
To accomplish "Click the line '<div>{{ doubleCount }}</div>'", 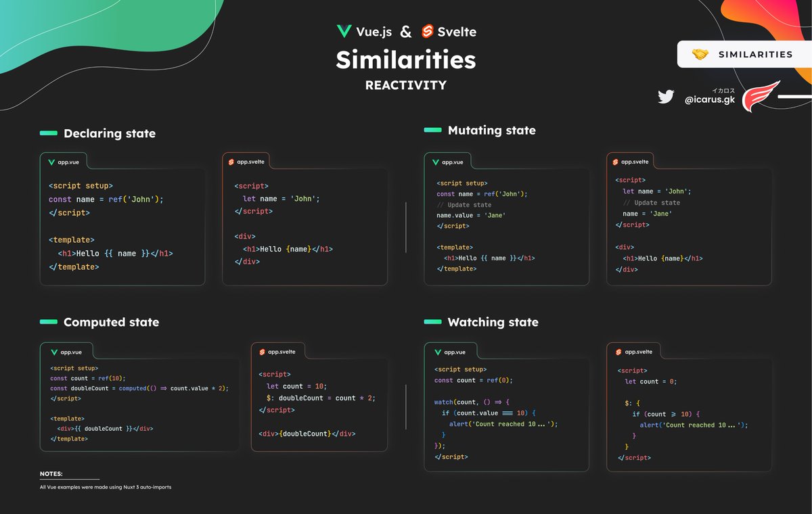I will pos(104,429).
